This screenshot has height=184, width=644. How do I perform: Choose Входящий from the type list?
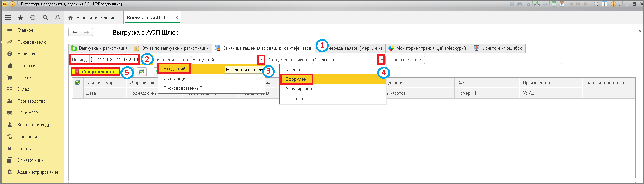tap(211, 69)
